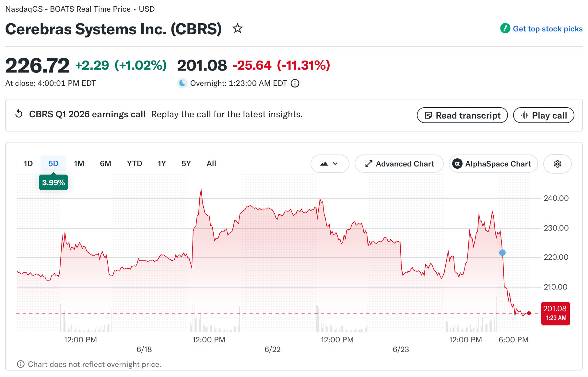The height and width of the screenshot is (377, 588).
Task: Click the earnings call replay icon
Action: point(19,114)
